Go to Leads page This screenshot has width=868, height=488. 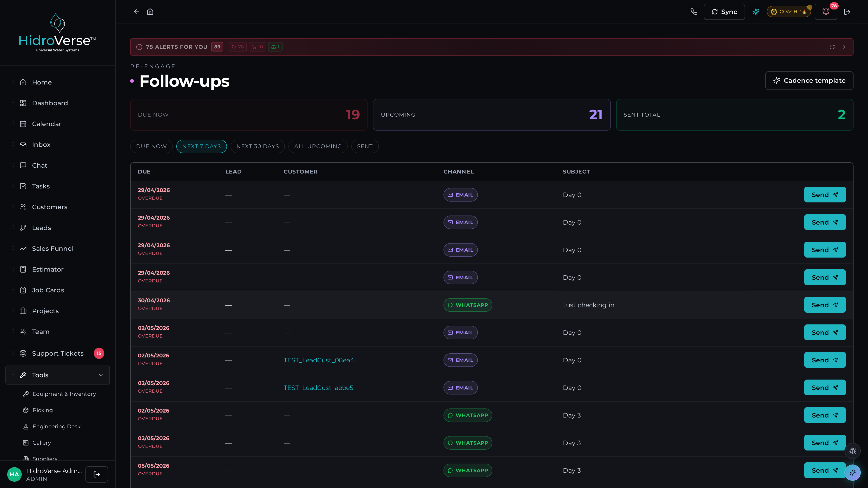(x=58, y=228)
